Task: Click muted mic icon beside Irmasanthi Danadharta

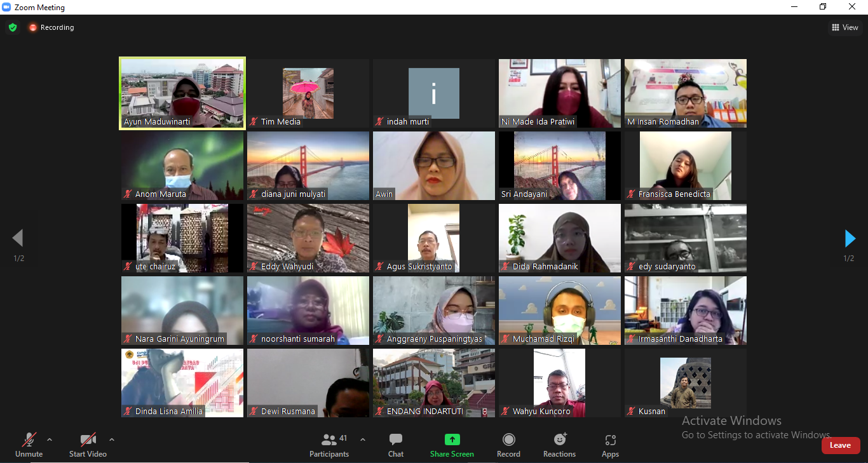Action: tap(632, 339)
